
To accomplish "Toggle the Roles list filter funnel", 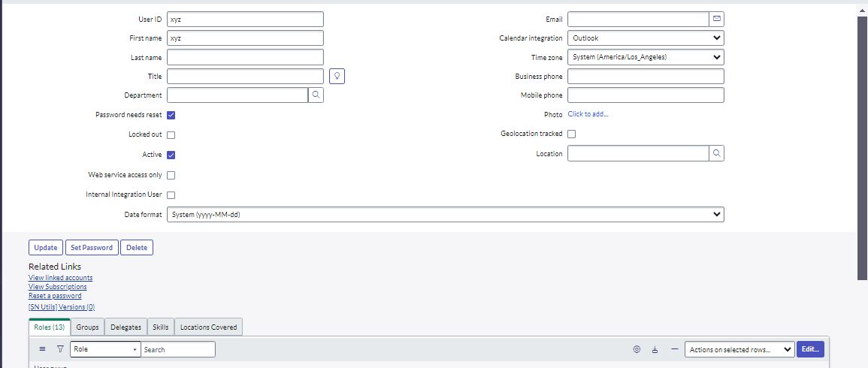I will (60, 349).
